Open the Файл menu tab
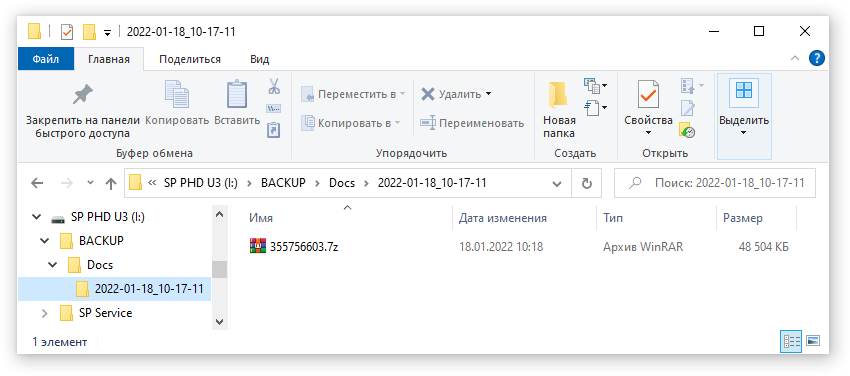This screenshot has width=850, height=376. [x=46, y=60]
